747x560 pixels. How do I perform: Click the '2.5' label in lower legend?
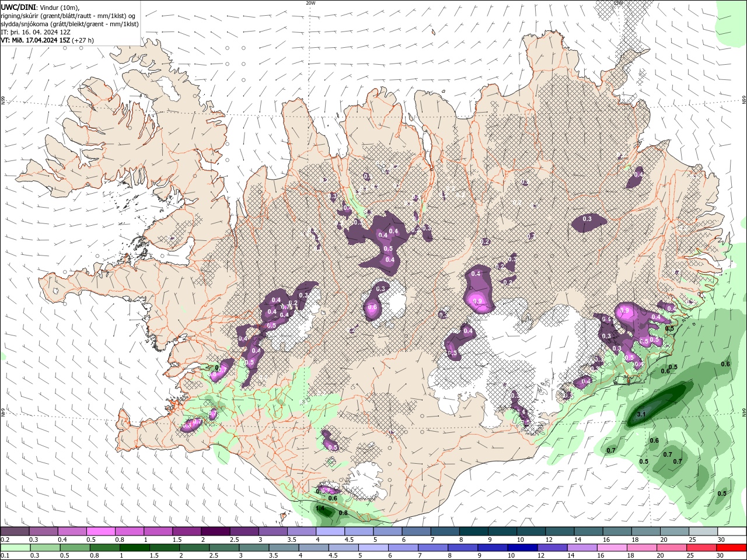[213, 556]
